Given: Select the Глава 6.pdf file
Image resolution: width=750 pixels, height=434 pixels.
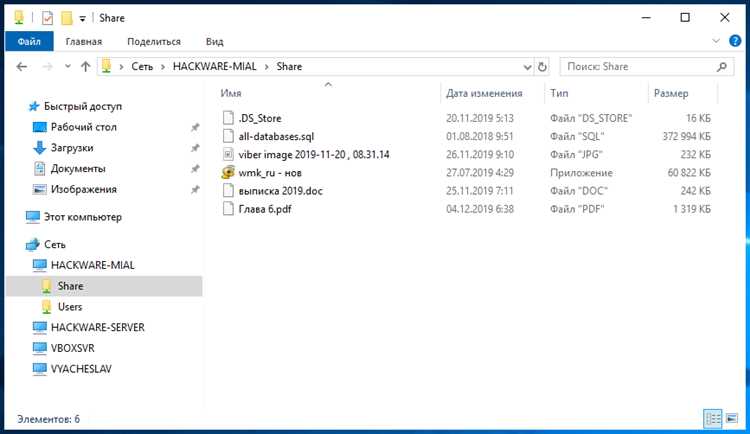Looking at the screenshot, I should coord(265,209).
